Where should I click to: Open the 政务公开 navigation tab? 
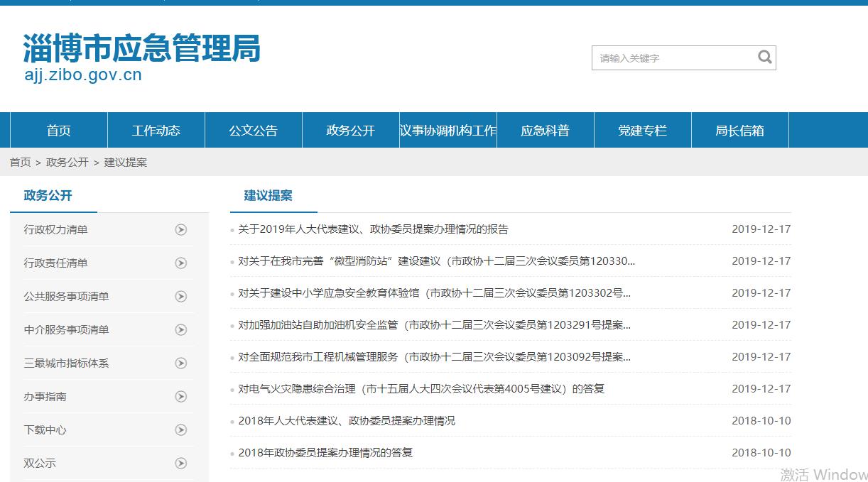point(351,131)
